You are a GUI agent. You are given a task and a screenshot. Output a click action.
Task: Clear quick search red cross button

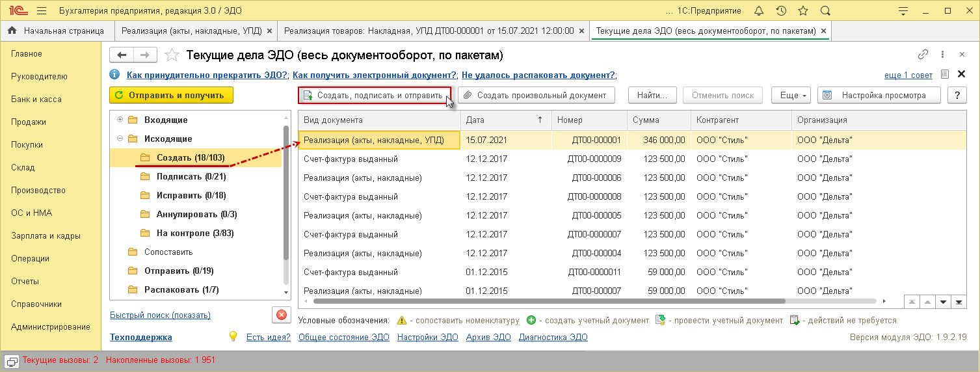(281, 315)
